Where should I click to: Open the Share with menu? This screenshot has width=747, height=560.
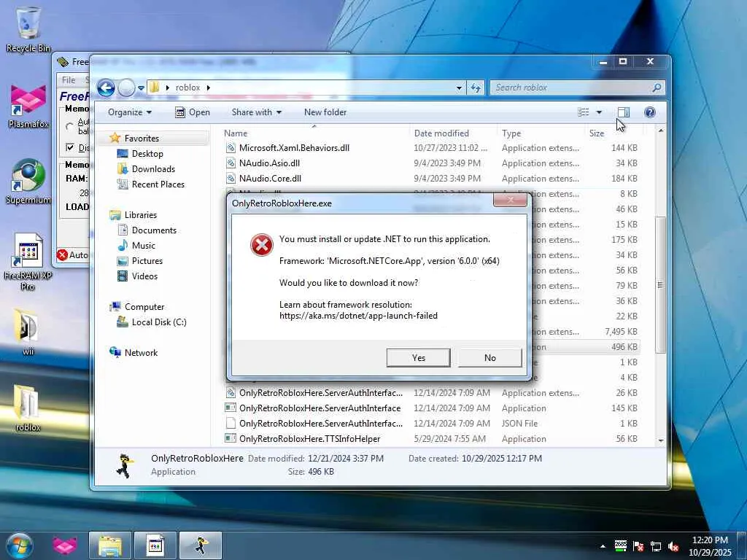256,112
